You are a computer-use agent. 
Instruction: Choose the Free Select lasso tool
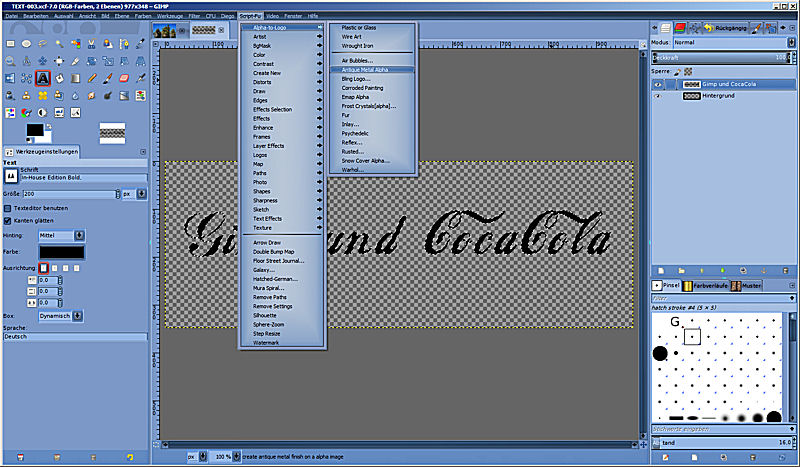(43, 44)
